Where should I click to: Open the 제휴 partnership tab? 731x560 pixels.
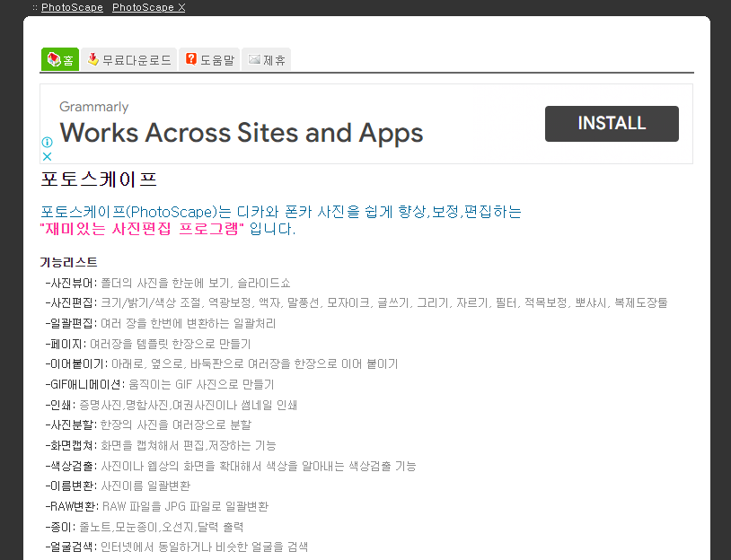(266, 59)
